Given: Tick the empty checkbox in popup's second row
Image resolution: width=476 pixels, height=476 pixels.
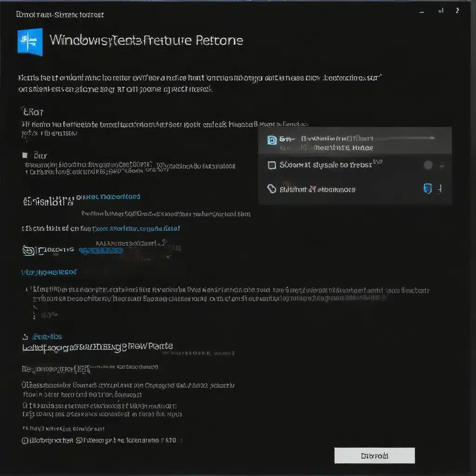Looking at the screenshot, I should 271,165.
